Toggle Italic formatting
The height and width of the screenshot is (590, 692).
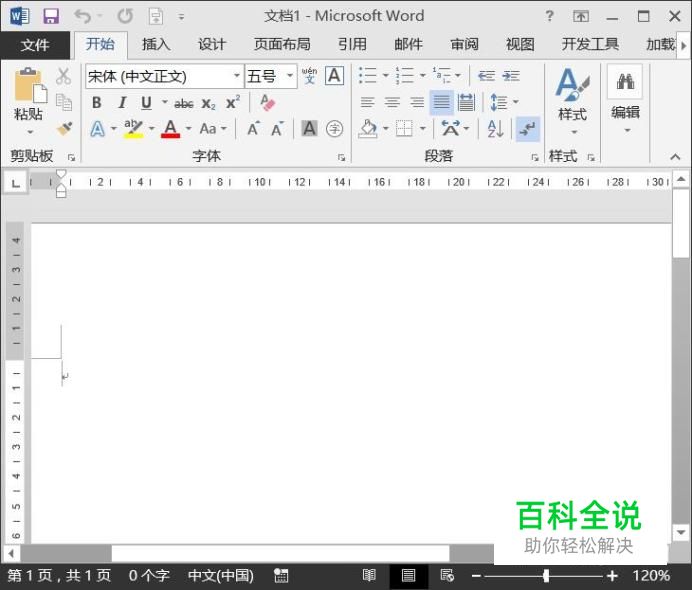(122, 103)
